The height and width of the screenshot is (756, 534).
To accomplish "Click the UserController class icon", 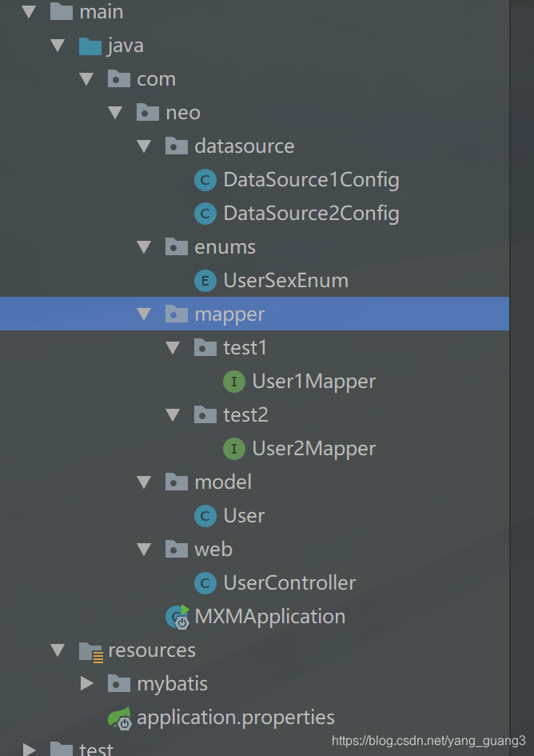I will click(205, 583).
